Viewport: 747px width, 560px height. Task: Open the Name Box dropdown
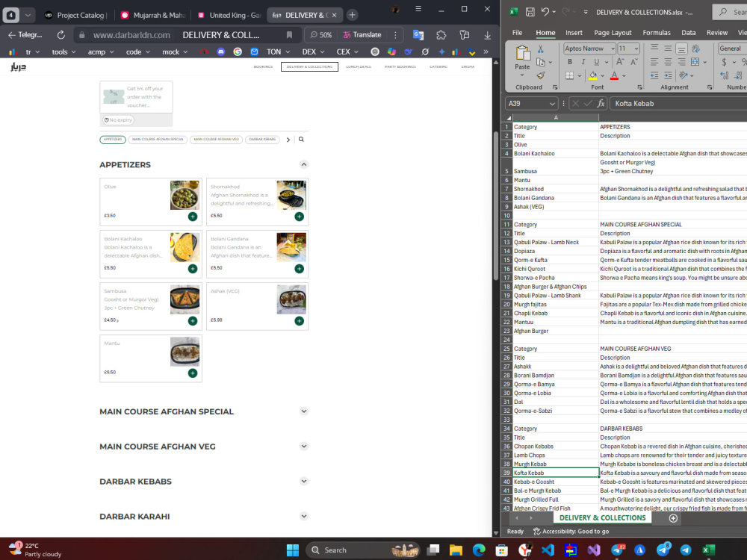click(x=552, y=103)
